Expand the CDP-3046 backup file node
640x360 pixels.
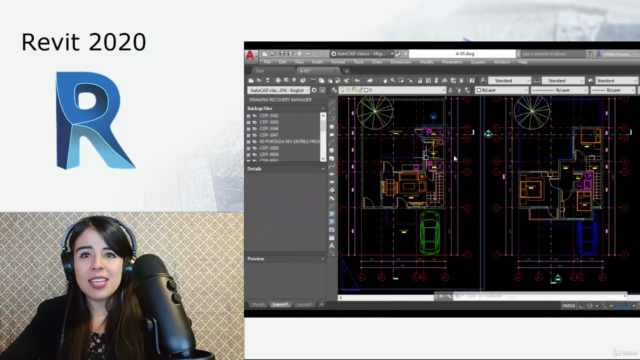249,129
